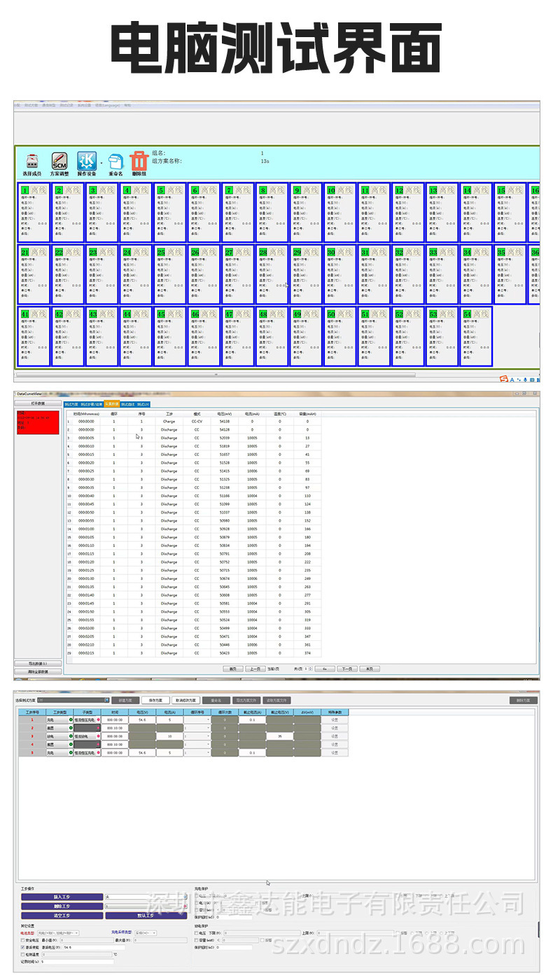Viewport: 553px width, 980px height.
Task: Click the 清除全部数据 clear all data button
Action: tap(38, 672)
